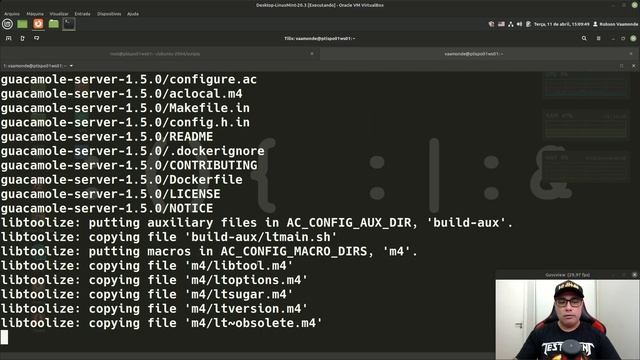Open the Robson Vaamonde user applet

point(616,24)
